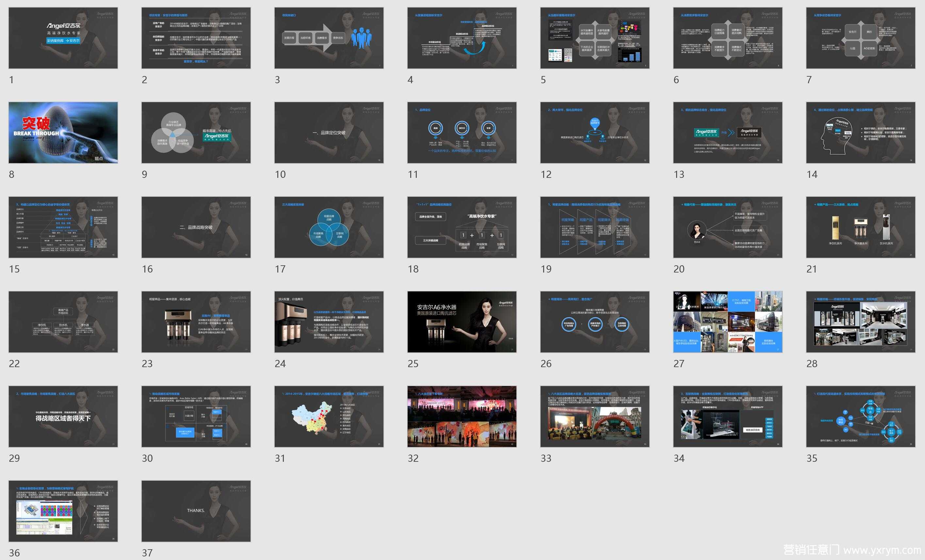This screenshot has height=560, width=925.
Task: Select slide 28 showing store interior photos
Action: [x=860, y=321]
